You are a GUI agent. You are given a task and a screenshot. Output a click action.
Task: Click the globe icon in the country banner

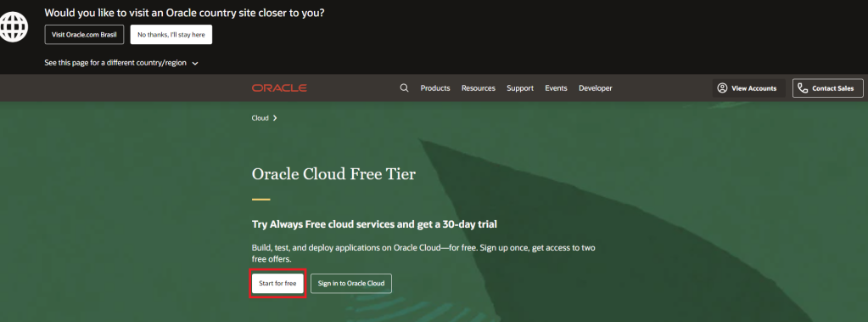[14, 26]
